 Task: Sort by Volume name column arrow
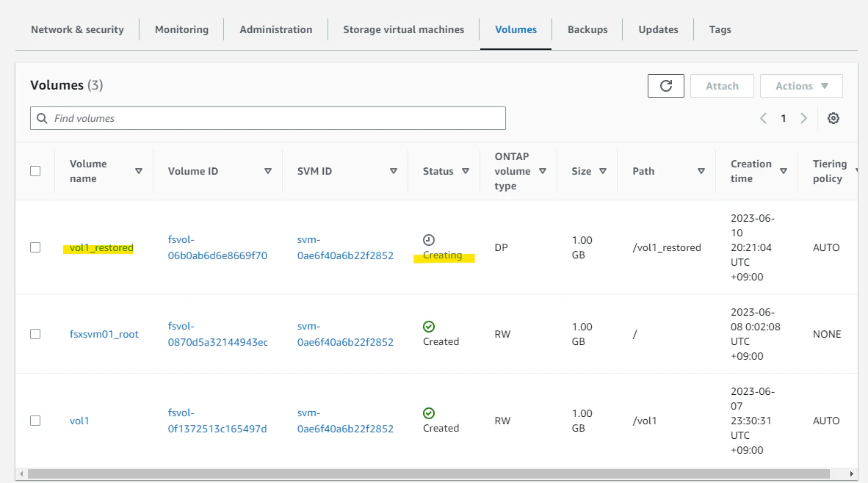[x=139, y=172]
